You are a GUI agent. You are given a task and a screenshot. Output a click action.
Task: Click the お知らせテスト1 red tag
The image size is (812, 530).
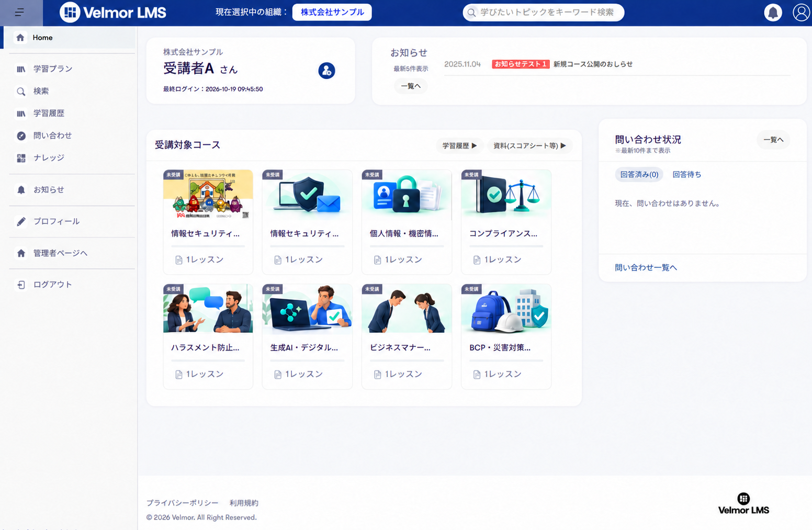521,64
